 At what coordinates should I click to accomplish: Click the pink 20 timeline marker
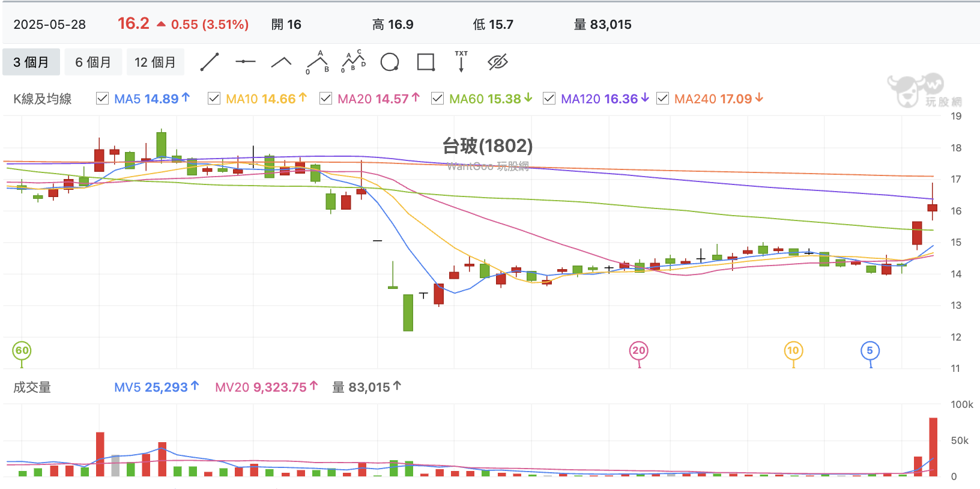coord(638,351)
